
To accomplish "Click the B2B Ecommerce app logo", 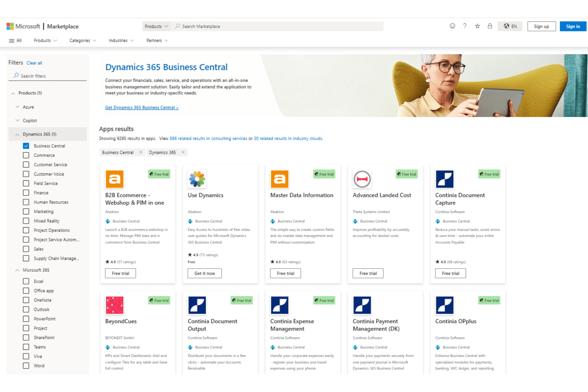I will click(114, 179).
